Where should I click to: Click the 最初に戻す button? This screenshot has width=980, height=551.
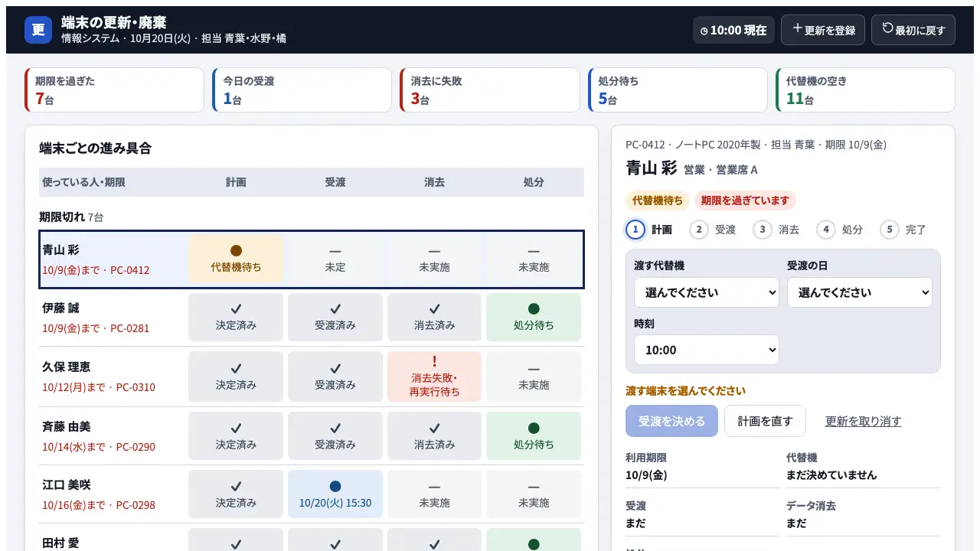(913, 30)
